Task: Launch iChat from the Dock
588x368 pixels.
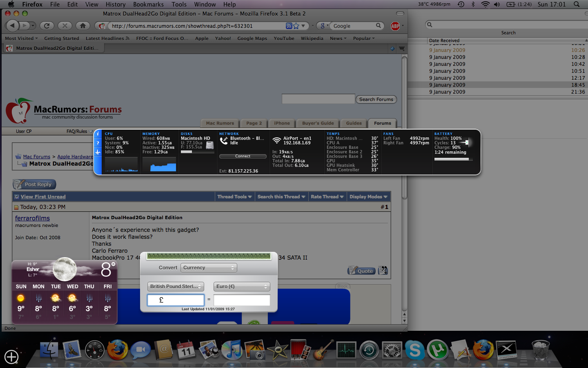Action: click(140, 350)
